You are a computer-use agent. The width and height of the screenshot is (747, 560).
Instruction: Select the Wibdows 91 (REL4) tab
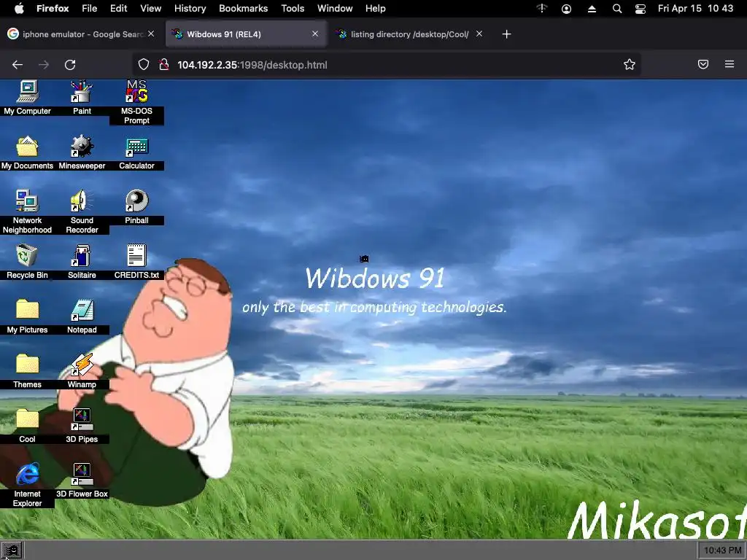[x=247, y=34]
